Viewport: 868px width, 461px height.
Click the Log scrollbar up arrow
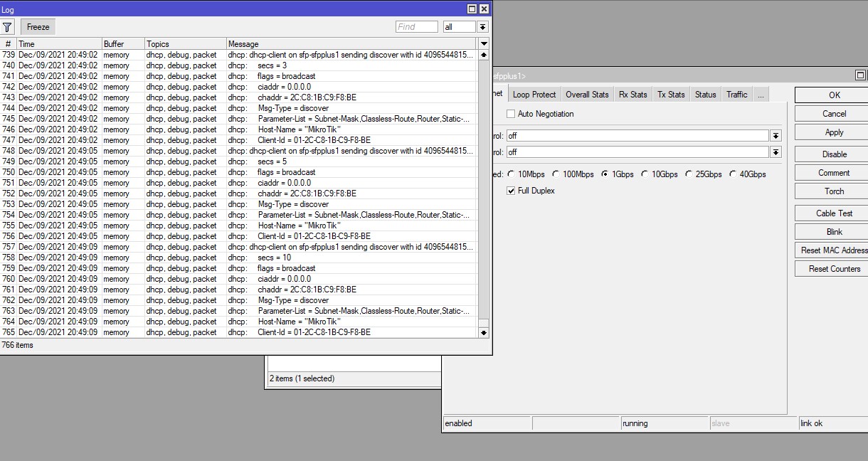point(484,55)
